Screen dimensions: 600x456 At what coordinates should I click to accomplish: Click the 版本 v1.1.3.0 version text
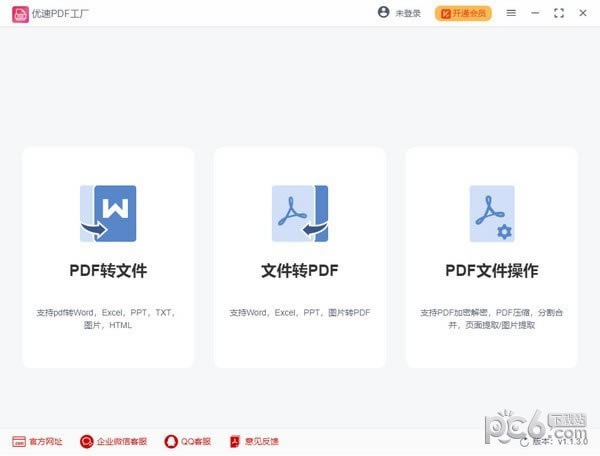[560, 441]
